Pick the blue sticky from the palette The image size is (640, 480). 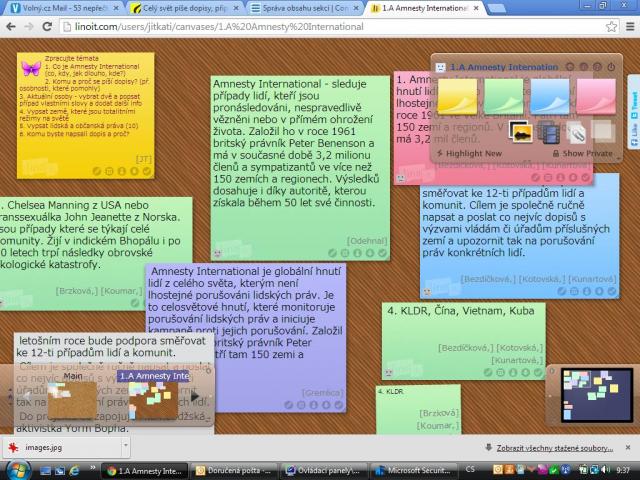[550, 96]
